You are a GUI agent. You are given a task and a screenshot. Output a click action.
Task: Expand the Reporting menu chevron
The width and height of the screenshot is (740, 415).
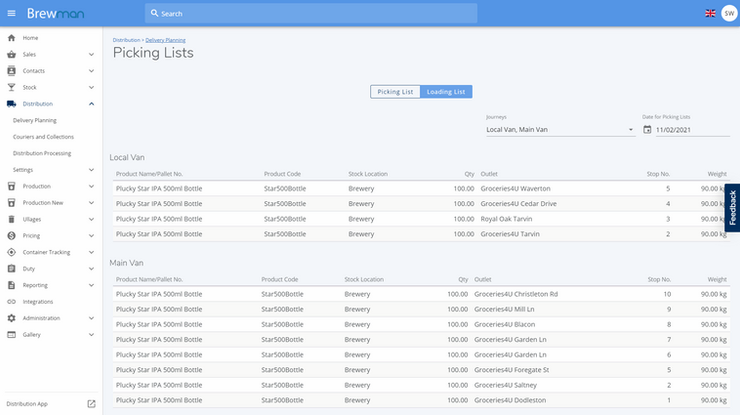click(x=92, y=285)
